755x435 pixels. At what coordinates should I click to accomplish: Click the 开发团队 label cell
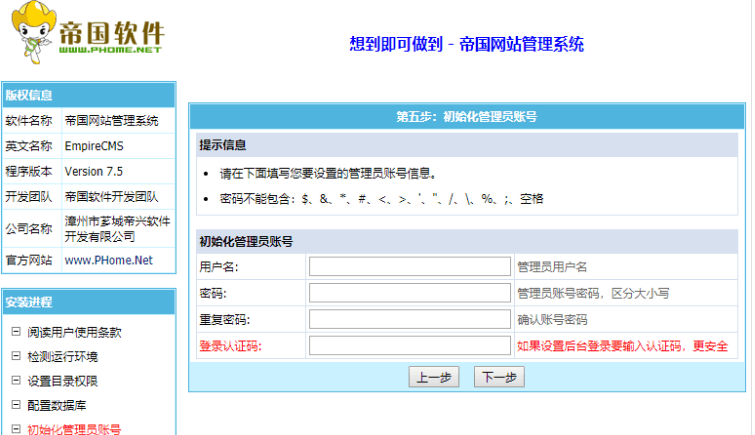click(32, 197)
